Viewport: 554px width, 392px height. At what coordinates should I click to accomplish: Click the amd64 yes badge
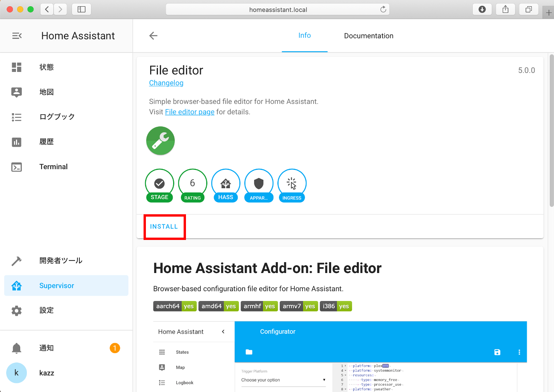(x=219, y=306)
